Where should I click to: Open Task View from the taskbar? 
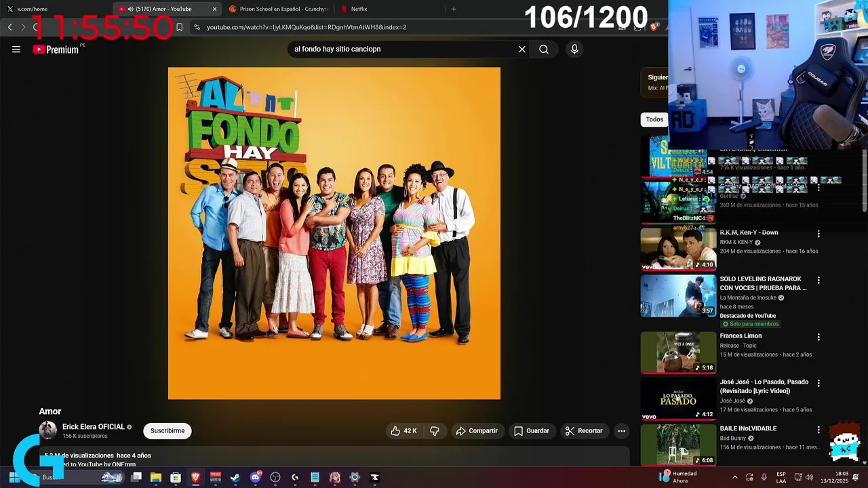136,477
